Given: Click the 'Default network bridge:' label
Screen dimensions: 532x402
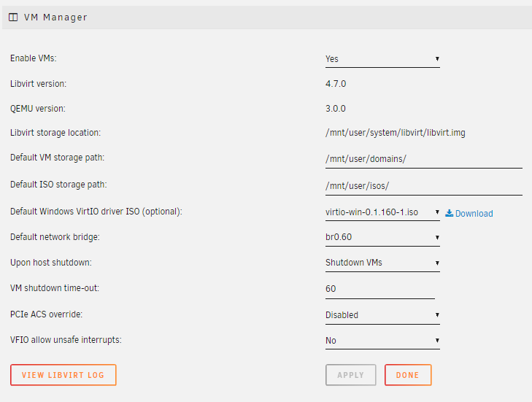Looking at the screenshot, I should [55, 237].
